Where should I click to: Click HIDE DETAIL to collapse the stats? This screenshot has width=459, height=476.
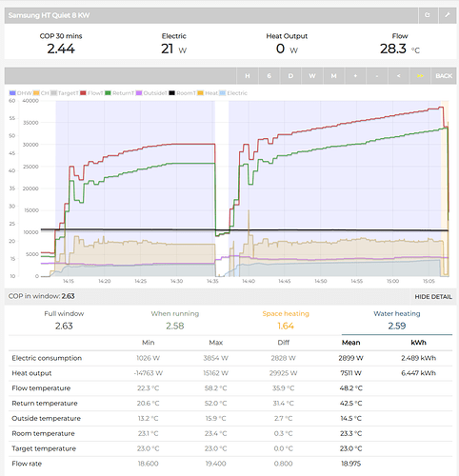[433, 297]
